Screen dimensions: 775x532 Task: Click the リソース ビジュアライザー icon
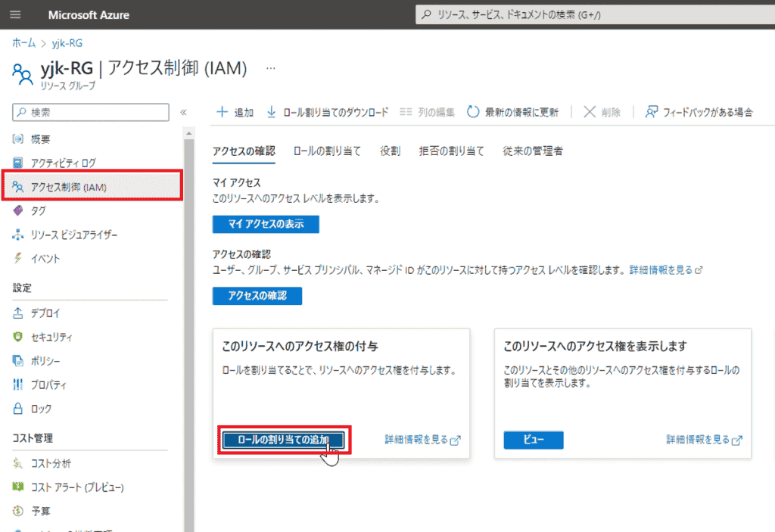pos(18,235)
